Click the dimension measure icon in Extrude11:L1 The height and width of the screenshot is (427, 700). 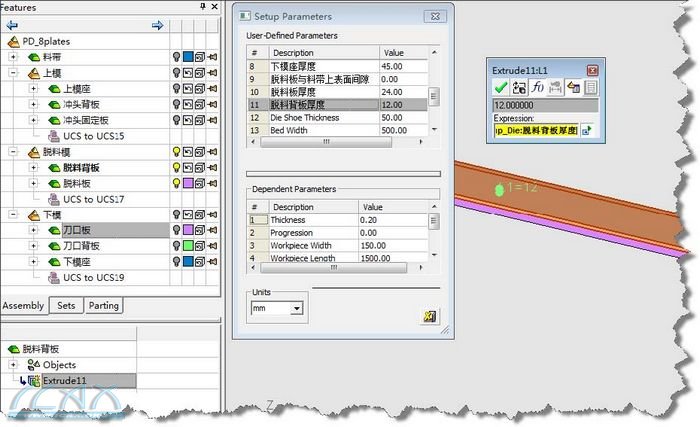tap(555, 88)
